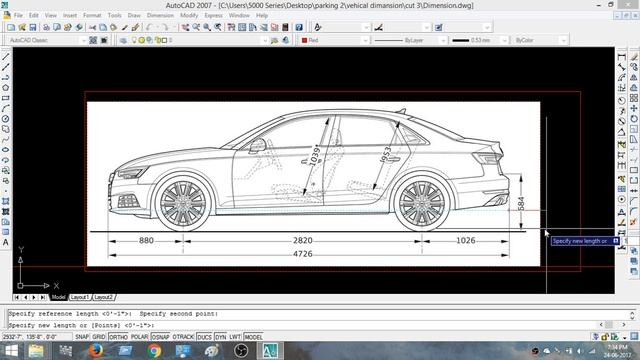Image resolution: width=640 pixels, height=360 pixels.
Task: Click the Save icon in the Standard toolbar
Action: (x=33, y=27)
